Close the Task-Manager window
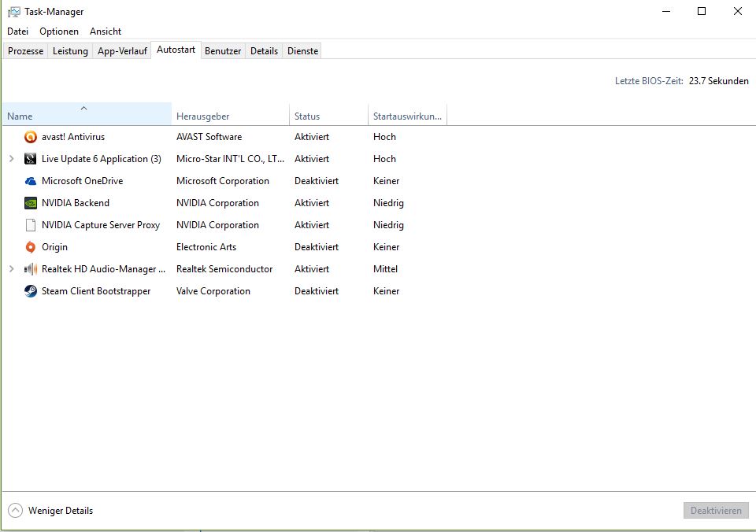Viewport: 756px width, 532px height. coord(738,11)
